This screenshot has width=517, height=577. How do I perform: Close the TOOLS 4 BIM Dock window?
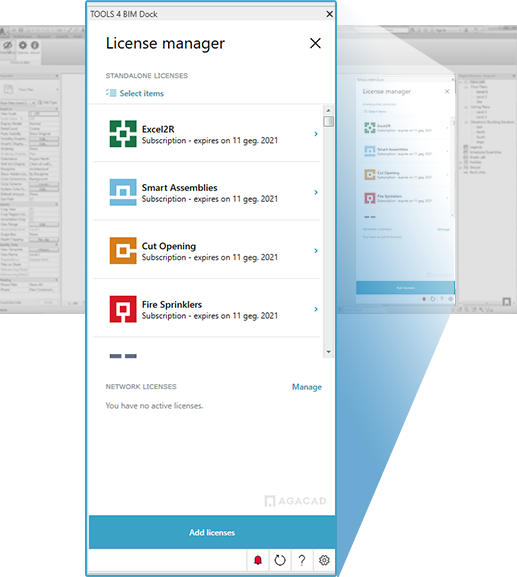coord(329,14)
